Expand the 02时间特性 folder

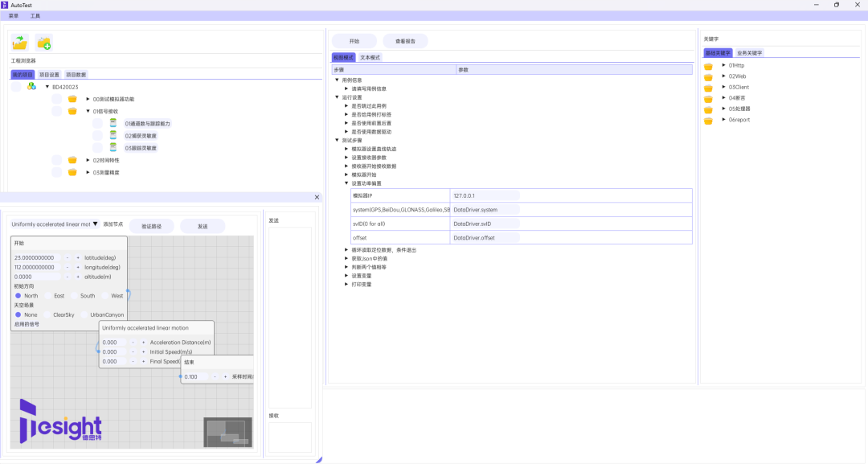88,160
